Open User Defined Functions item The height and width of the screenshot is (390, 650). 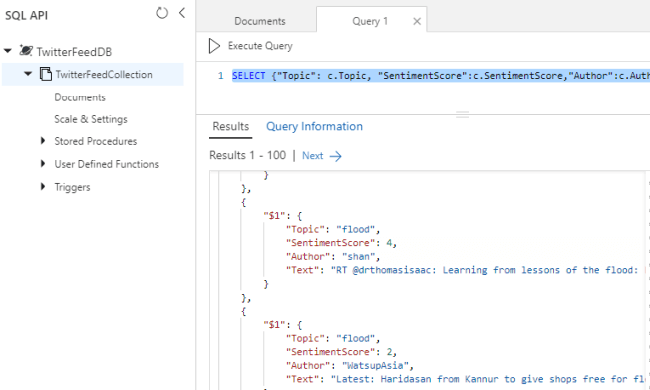[107, 164]
